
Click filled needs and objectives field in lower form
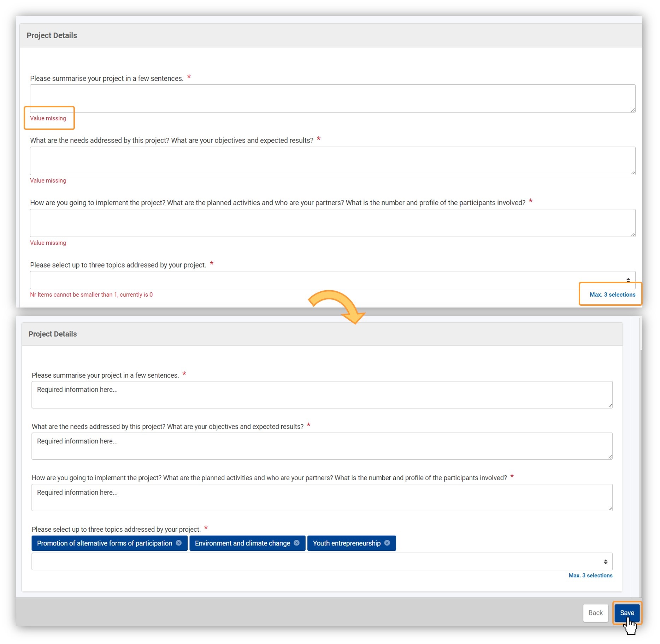[x=322, y=446]
